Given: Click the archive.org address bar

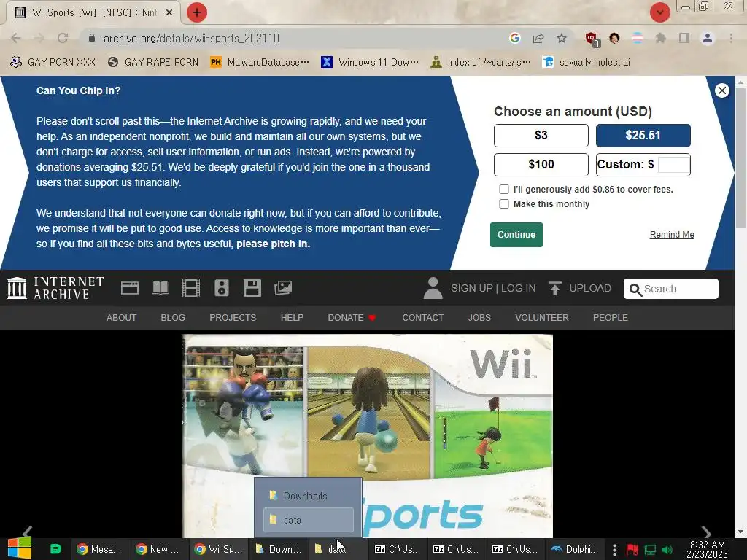Looking at the screenshot, I should click(x=295, y=38).
